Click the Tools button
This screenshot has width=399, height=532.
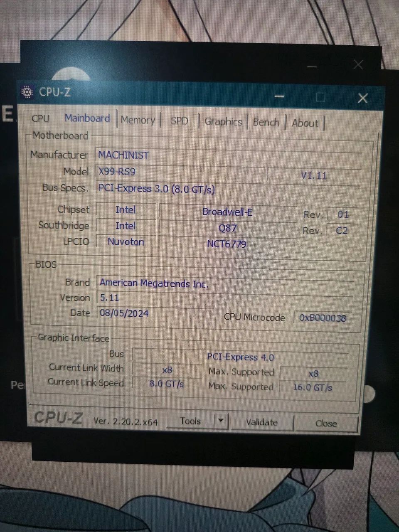coord(190,421)
